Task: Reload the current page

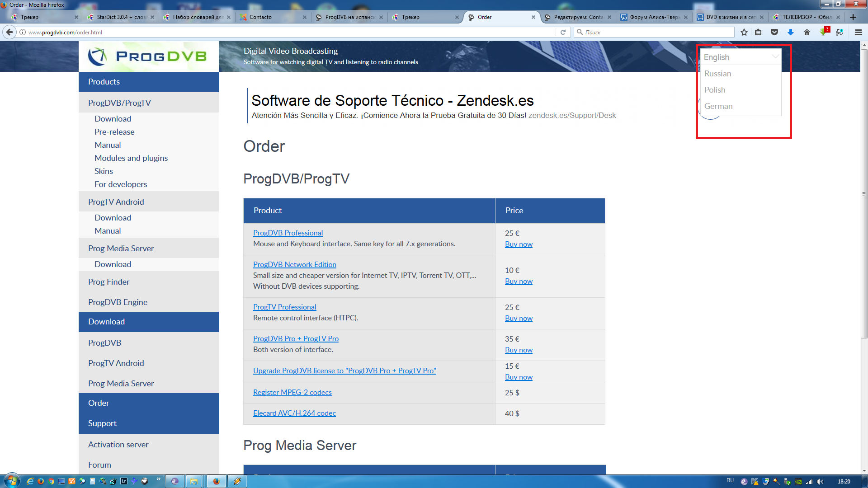Action: point(563,32)
